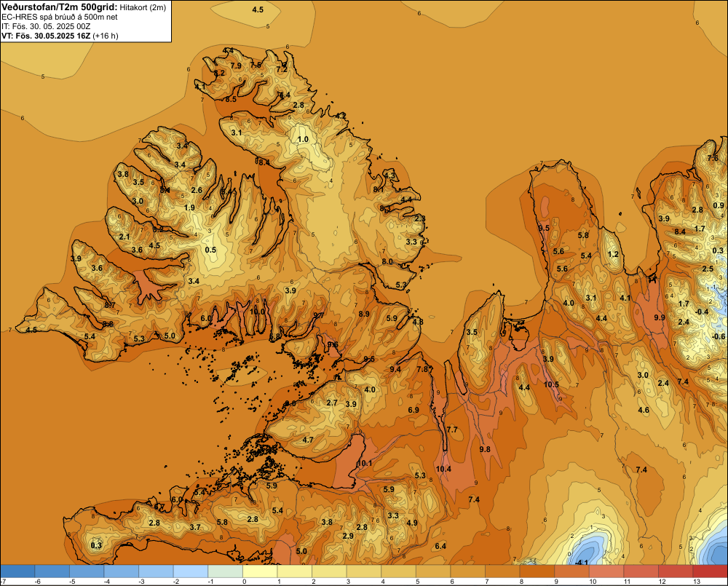Click the forecast offset "(+16 h)"
Viewport: 728px width, 586px height.
click(106, 36)
